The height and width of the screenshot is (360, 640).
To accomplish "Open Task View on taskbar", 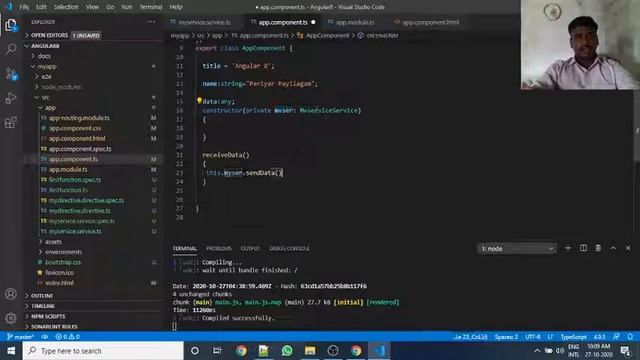I will (x=217, y=351).
